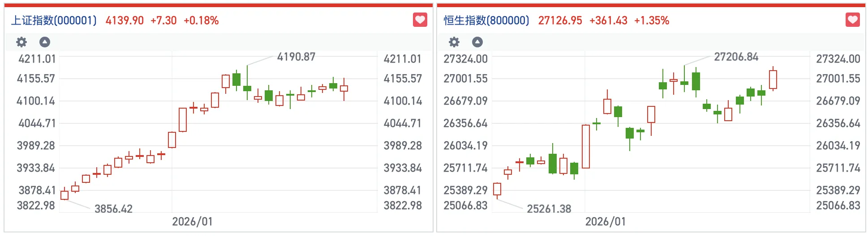Click Shanghai index price 4139.90

click(x=125, y=21)
